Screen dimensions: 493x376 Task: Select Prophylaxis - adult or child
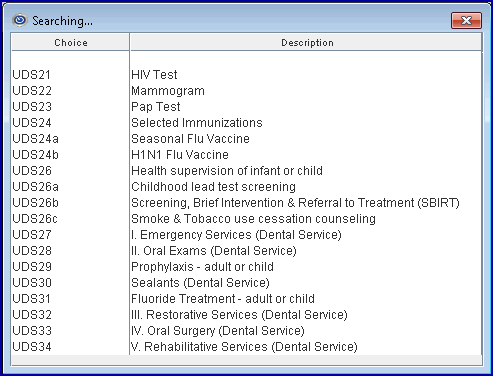[x=202, y=267]
